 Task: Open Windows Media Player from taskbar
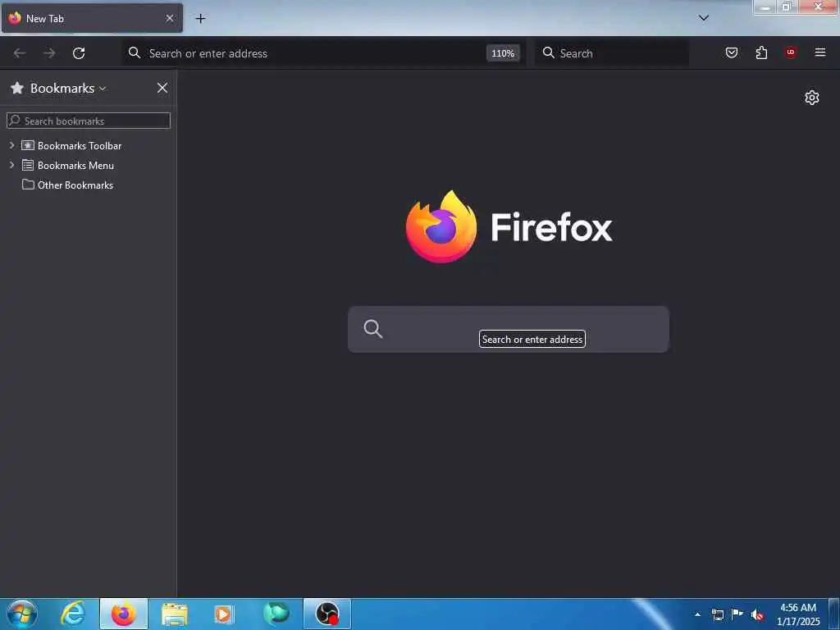224,614
